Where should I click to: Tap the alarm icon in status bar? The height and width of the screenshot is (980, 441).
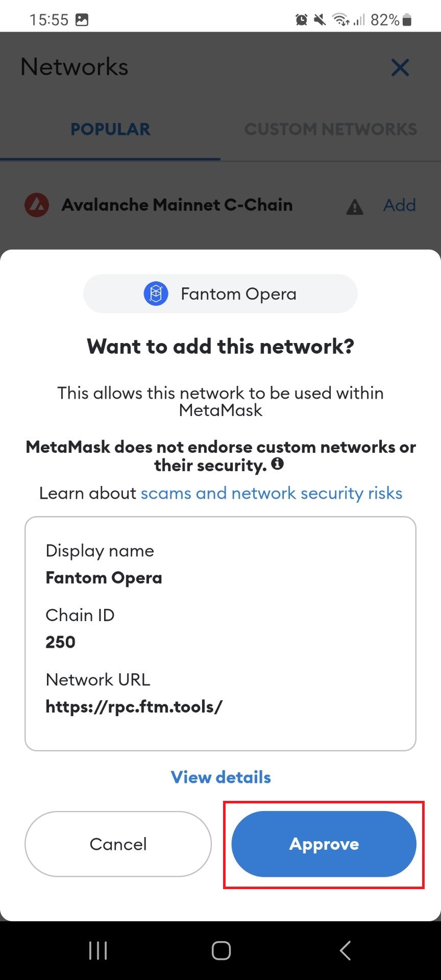(302, 20)
